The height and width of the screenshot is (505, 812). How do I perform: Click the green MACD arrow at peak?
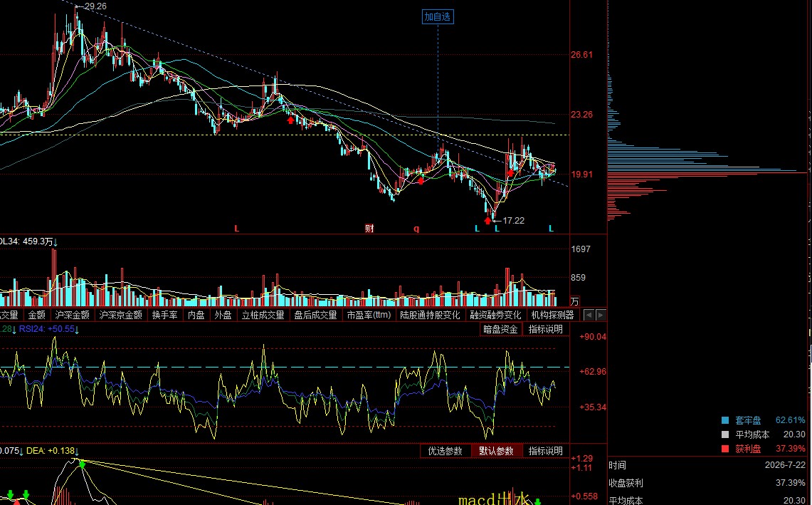click(x=82, y=464)
